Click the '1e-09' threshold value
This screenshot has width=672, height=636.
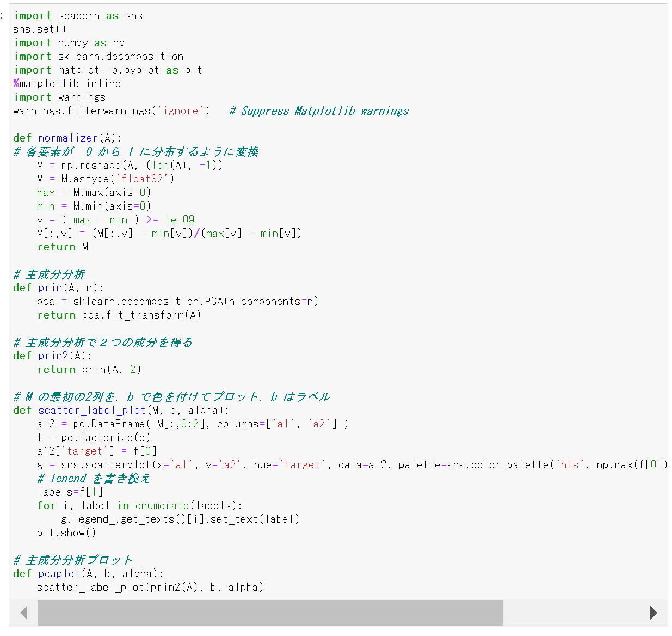pyautogui.click(x=180, y=220)
